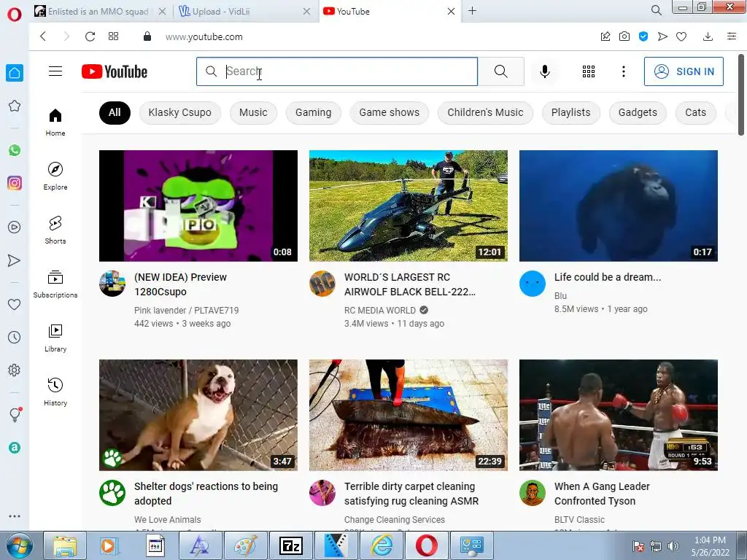This screenshot has width=747, height=560.
Task: Open the Klasky Csupo preview video thumbnail
Action: click(198, 206)
